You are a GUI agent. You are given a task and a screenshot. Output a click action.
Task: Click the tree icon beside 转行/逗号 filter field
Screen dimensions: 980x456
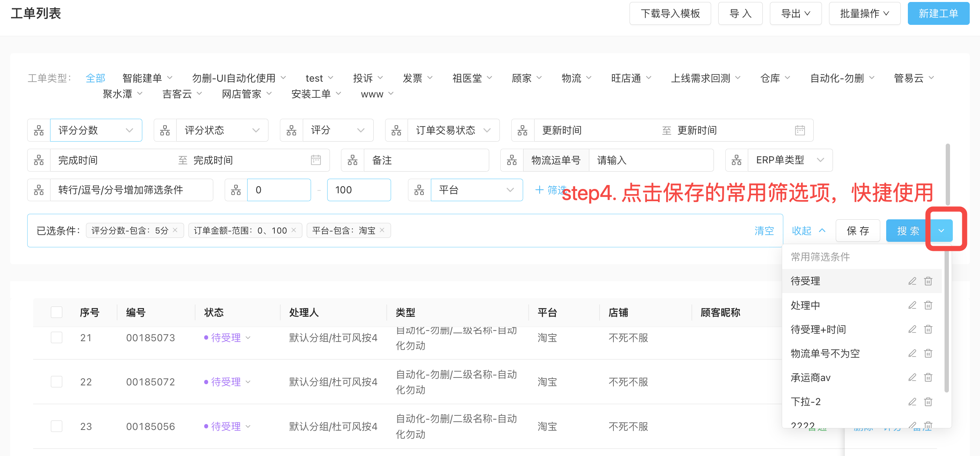pyautogui.click(x=39, y=190)
